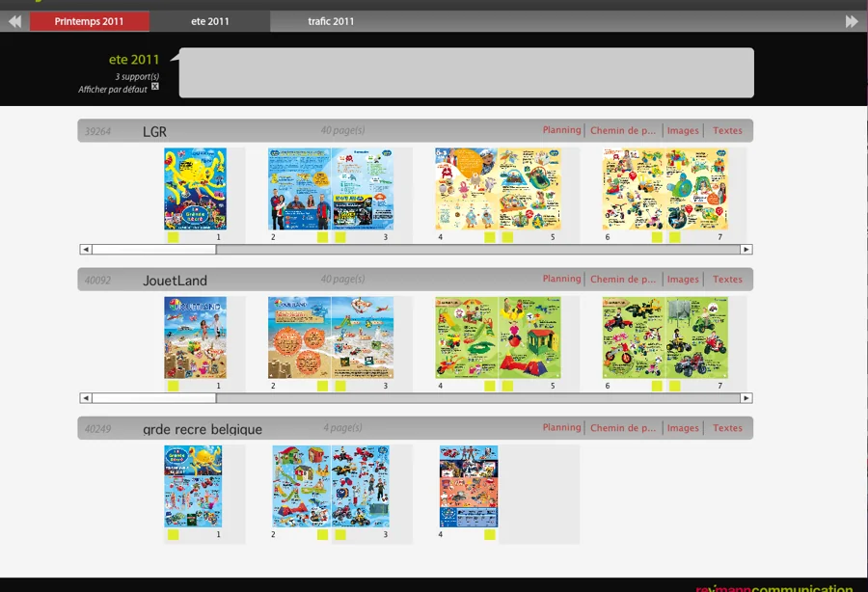Click yellow square under JouetLand cover page 1

[174, 386]
